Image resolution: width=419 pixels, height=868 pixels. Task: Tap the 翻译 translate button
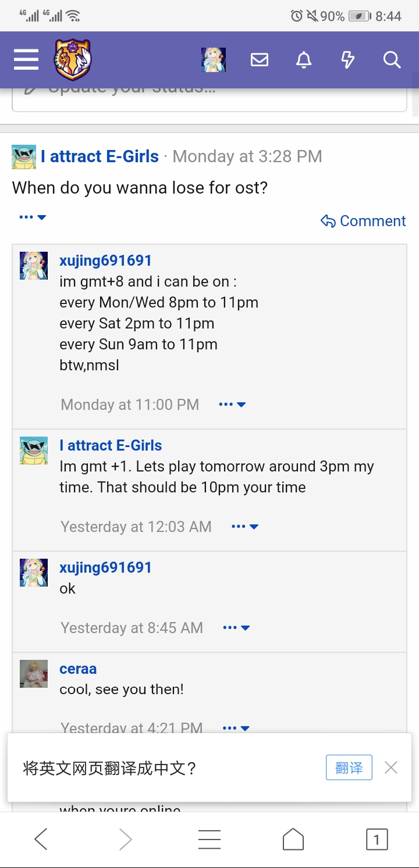point(349,768)
